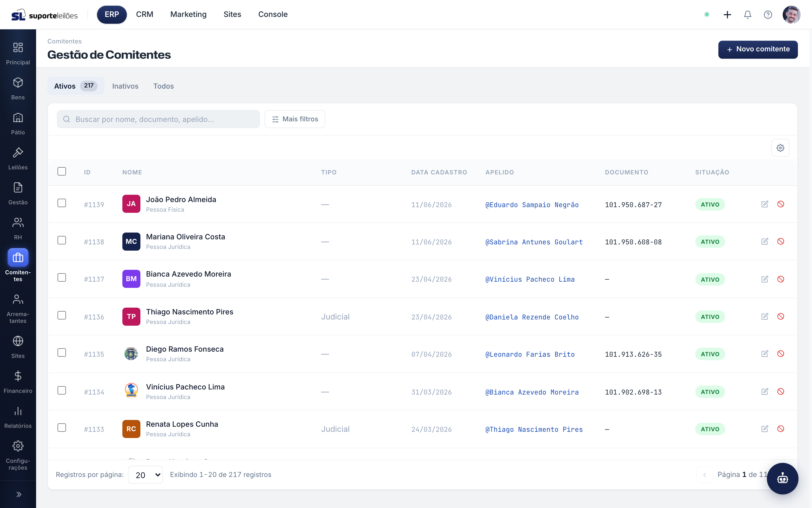Block Vinícius Pacheco Lima row
The width and height of the screenshot is (812, 508).
[x=780, y=391]
